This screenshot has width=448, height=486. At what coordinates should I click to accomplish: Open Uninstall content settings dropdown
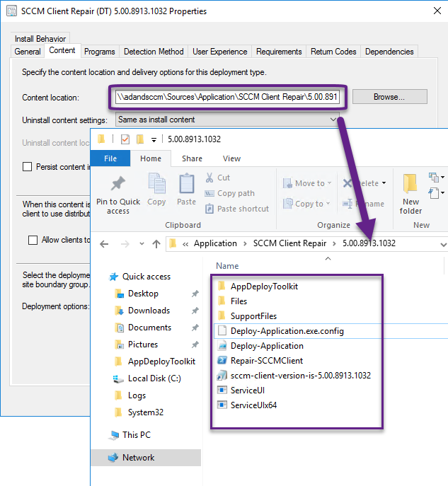tap(227, 120)
